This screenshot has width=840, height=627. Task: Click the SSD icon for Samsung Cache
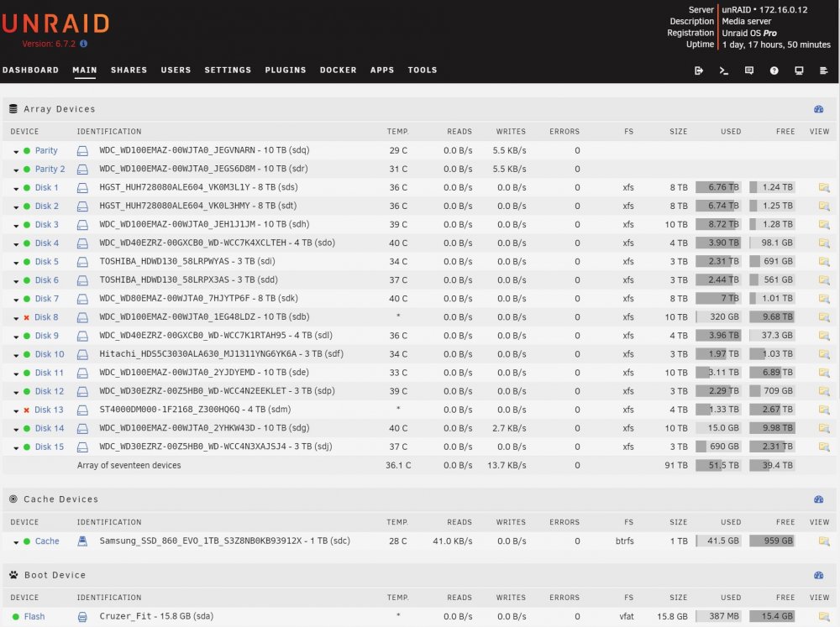[82, 541]
